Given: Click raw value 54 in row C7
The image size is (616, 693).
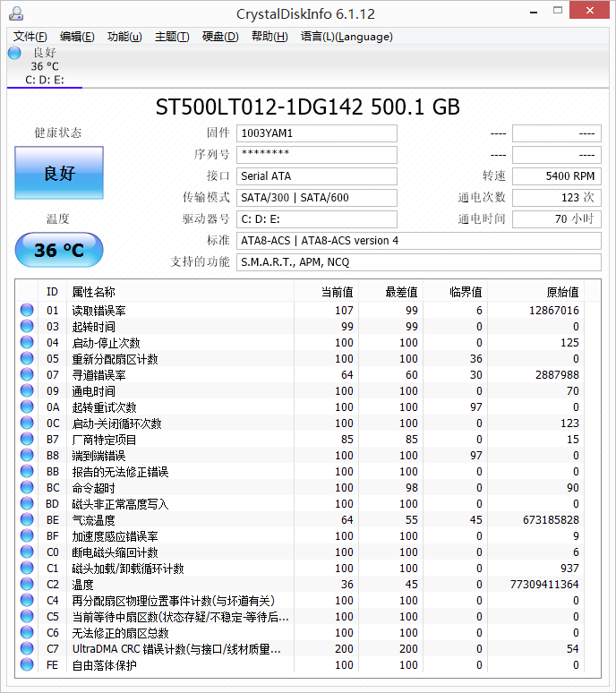Looking at the screenshot, I should tap(573, 649).
